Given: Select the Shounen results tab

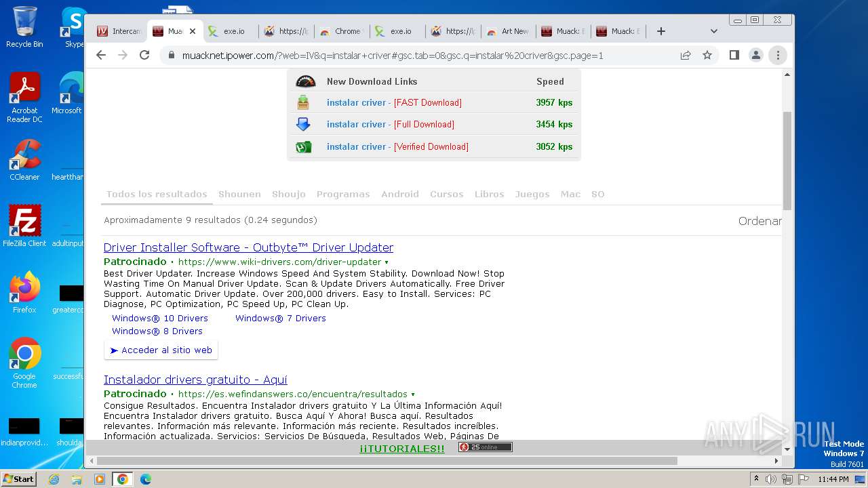Looking at the screenshot, I should point(239,194).
